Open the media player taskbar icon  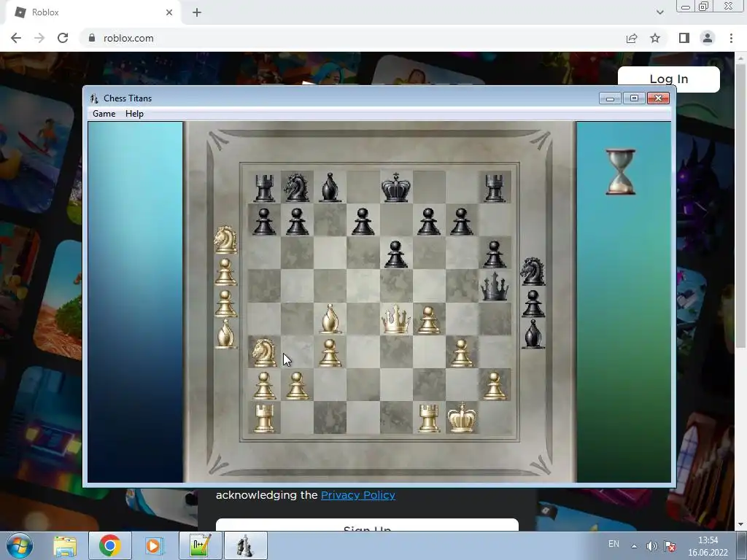point(154,545)
